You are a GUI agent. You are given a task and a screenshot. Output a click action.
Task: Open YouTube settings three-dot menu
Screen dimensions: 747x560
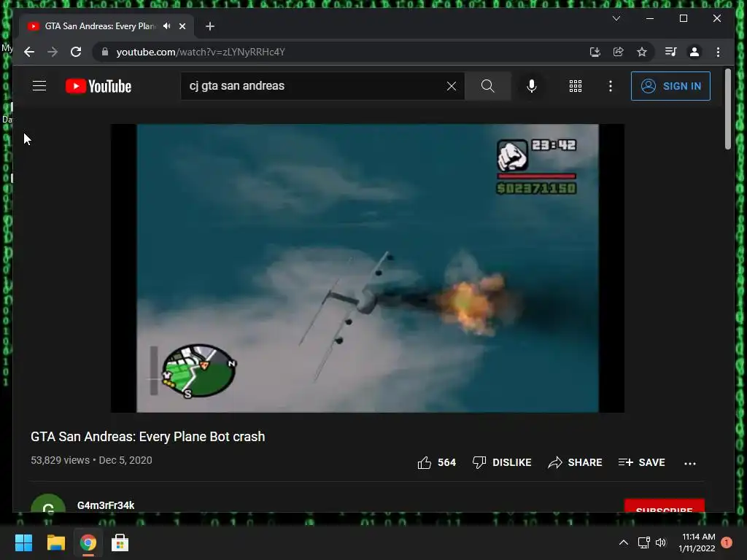tap(611, 86)
